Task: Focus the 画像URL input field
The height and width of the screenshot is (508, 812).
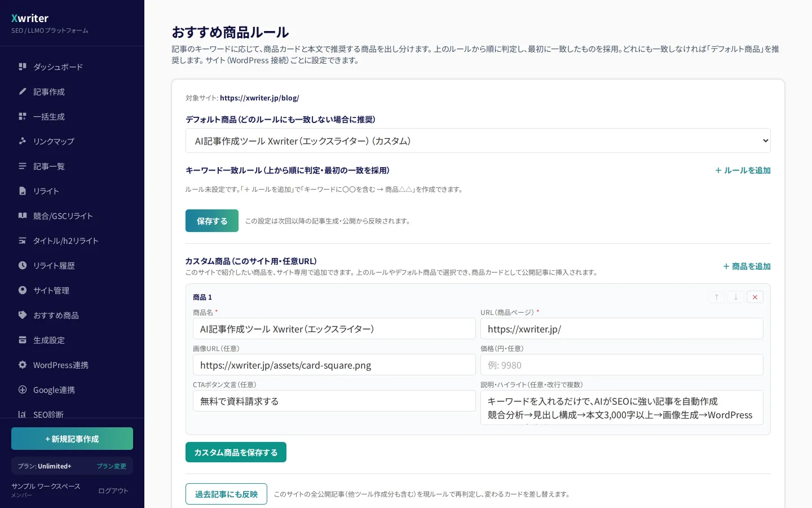Action: pos(334,365)
